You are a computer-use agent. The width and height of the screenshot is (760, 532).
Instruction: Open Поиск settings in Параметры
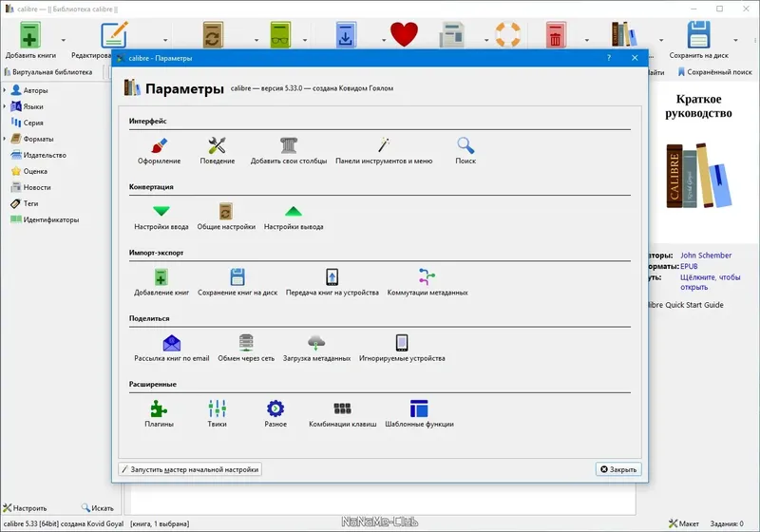(x=465, y=151)
